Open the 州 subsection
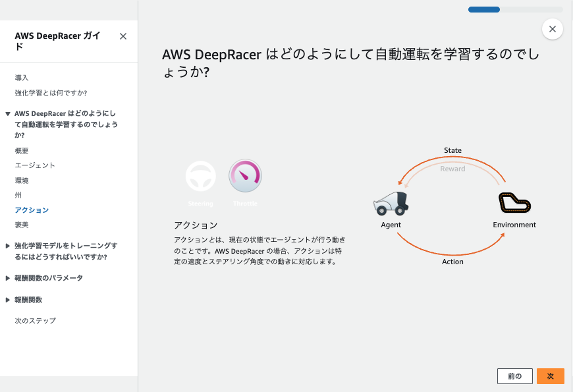This screenshot has width=573, height=392. click(19, 195)
